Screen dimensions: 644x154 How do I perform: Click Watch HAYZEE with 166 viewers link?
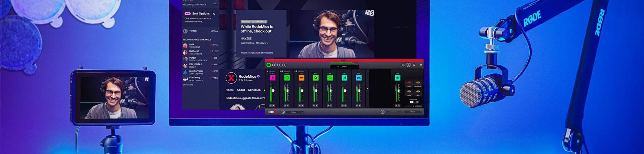(257, 53)
